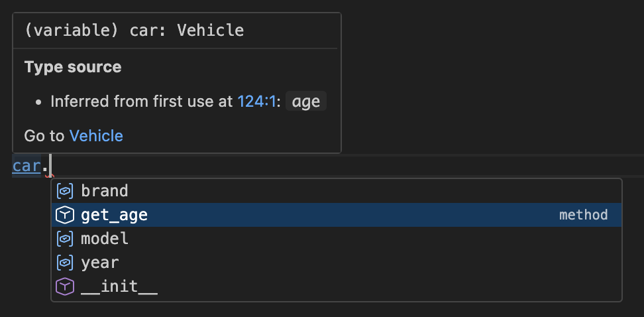
Task: Select the brand completion suggestion
Action: 104,191
